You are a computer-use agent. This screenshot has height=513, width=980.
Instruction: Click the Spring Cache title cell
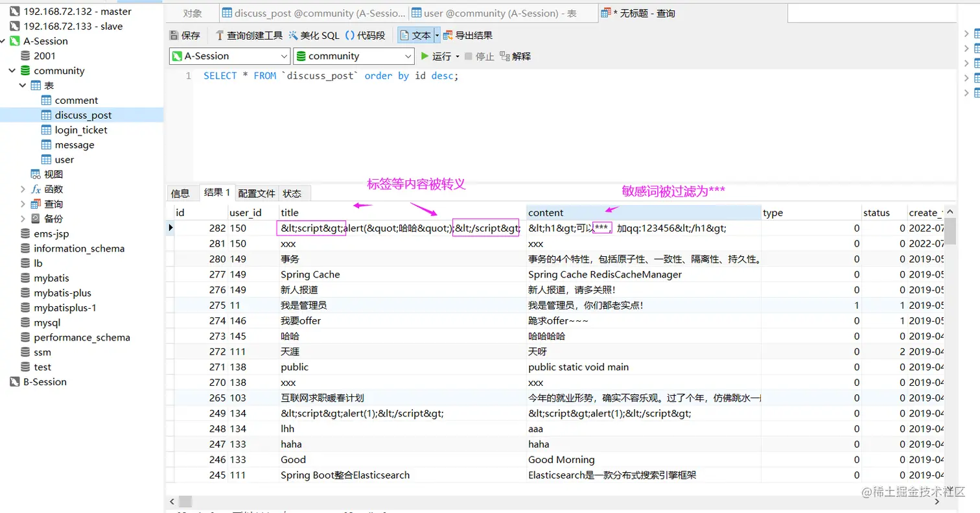tap(402, 274)
